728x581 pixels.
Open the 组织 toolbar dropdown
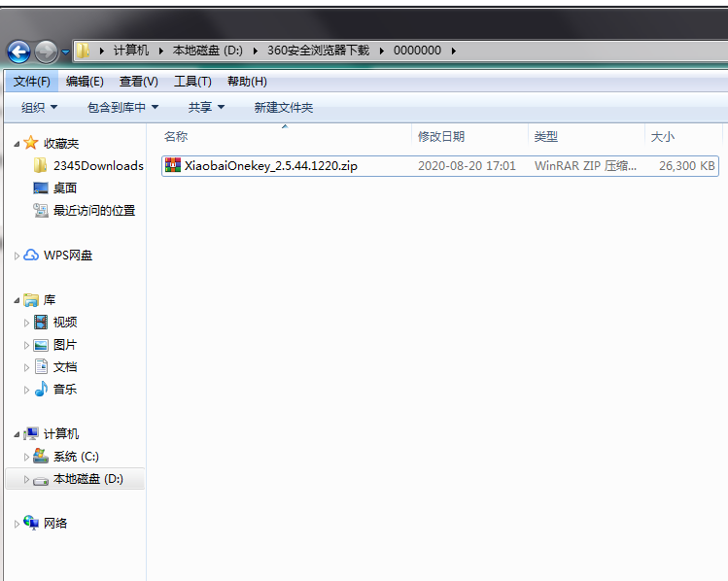coord(40,108)
